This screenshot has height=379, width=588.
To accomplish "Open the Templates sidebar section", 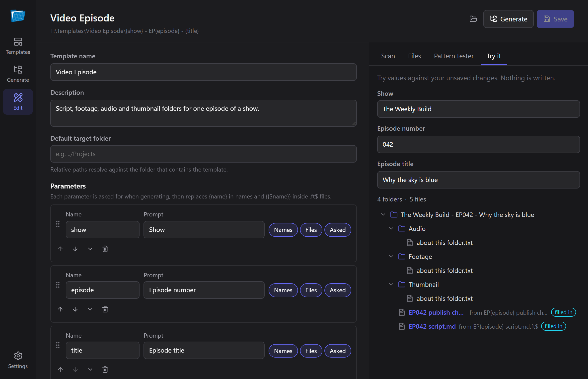I will [18, 46].
